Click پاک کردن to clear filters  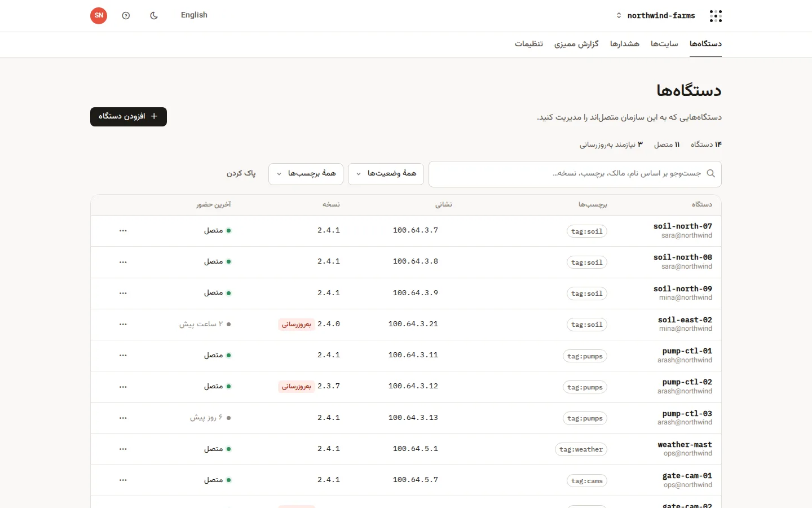(x=241, y=173)
